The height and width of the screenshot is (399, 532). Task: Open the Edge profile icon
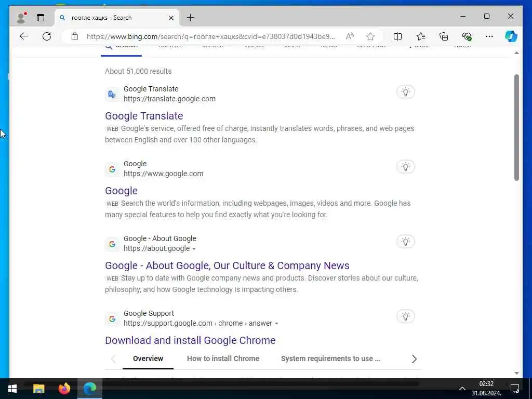(22, 18)
